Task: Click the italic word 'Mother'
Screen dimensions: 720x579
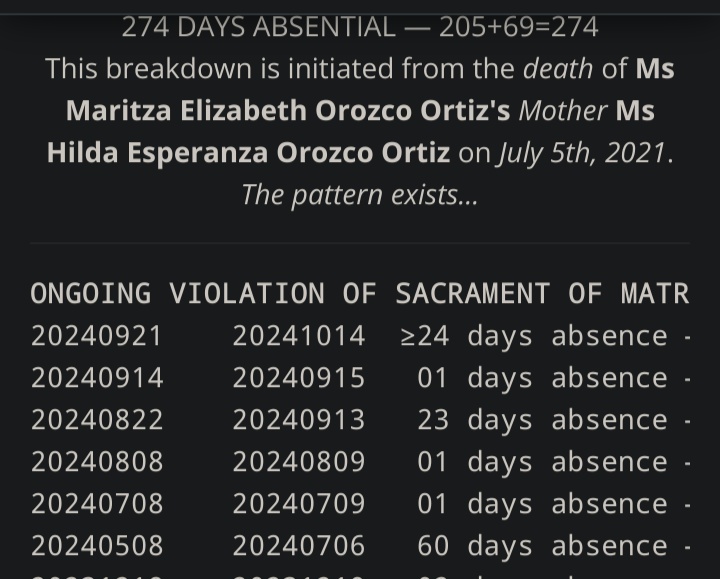Action: [x=563, y=111]
